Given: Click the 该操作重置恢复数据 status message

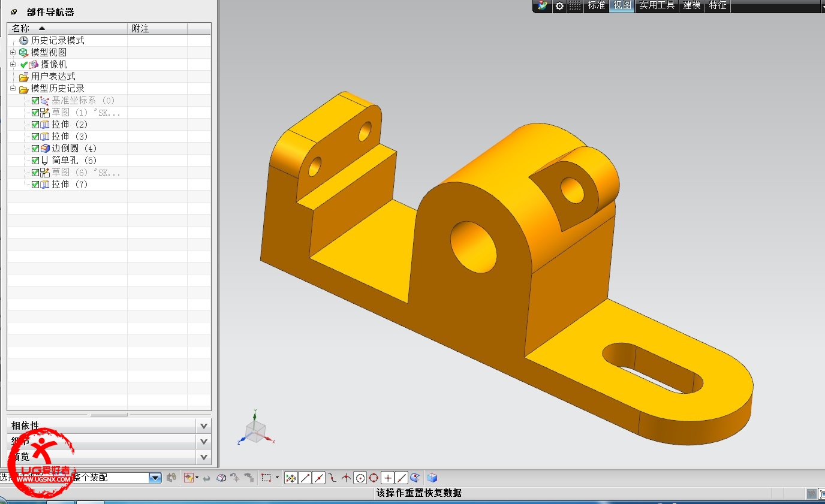Looking at the screenshot, I should [419, 493].
